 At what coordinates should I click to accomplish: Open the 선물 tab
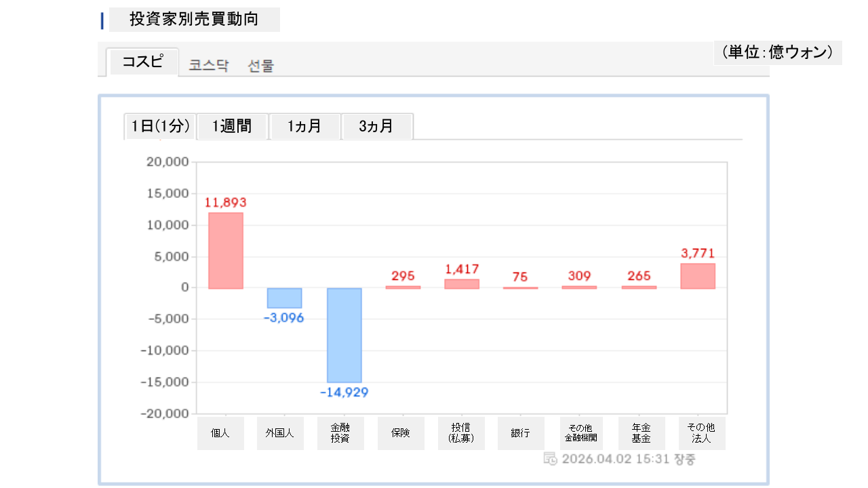[x=261, y=66]
